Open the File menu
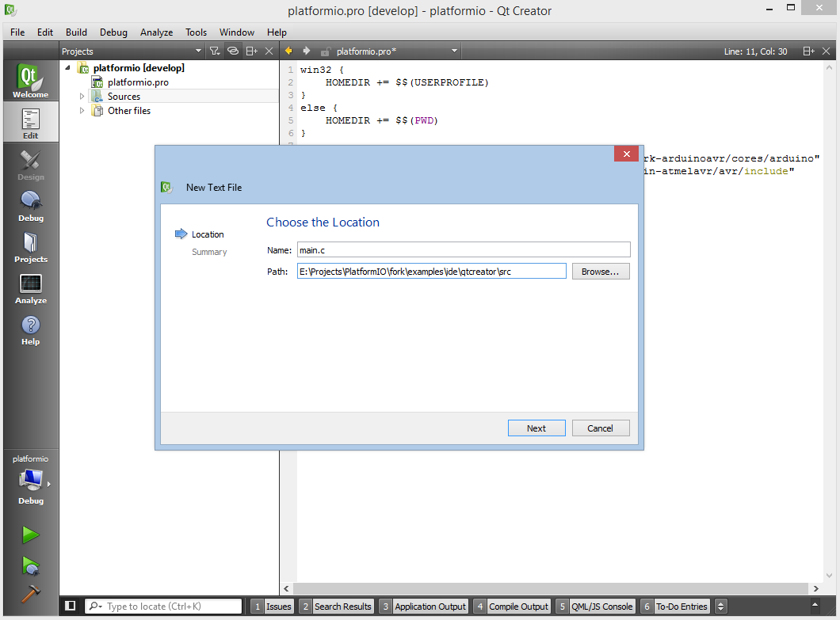The width and height of the screenshot is (840, 620). [17, 32]
